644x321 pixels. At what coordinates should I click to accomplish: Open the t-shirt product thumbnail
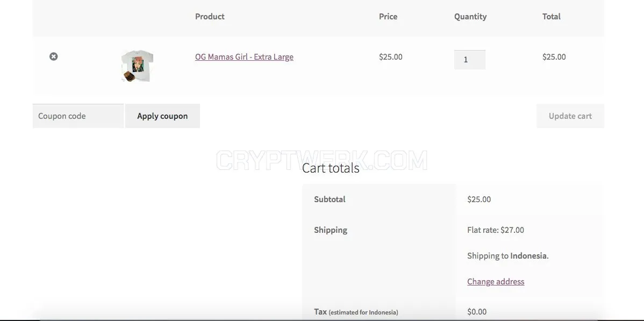tap(137, 66)
